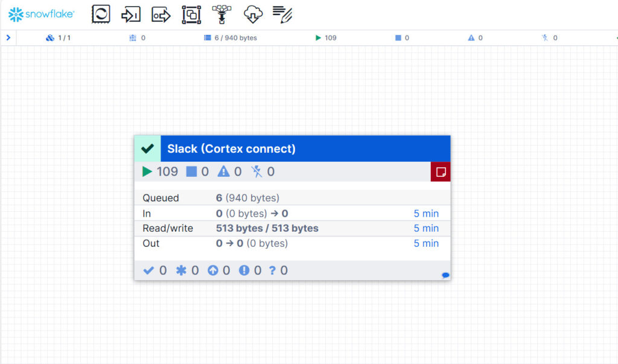Click the Snowflake logo
The height and width of the screenshot is (364, 618).
point(42,14)
